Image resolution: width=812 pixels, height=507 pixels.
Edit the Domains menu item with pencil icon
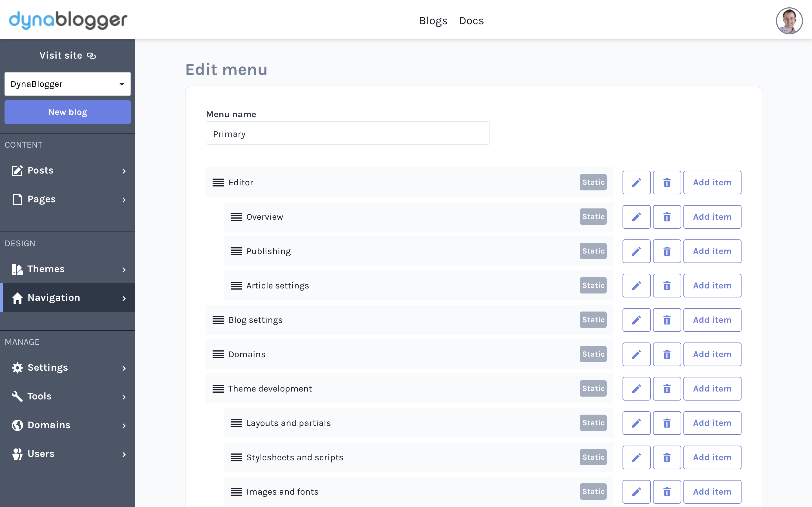(x=636, y=354)
